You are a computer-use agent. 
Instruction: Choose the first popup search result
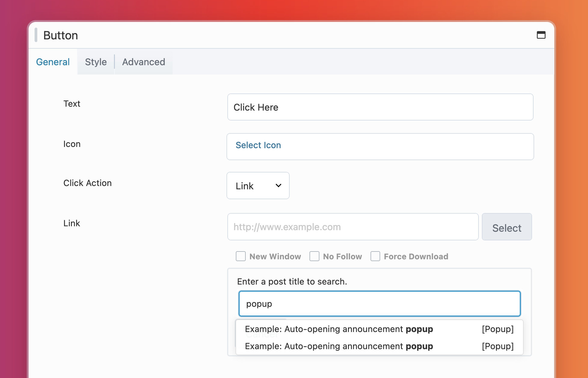coord(379,329)
